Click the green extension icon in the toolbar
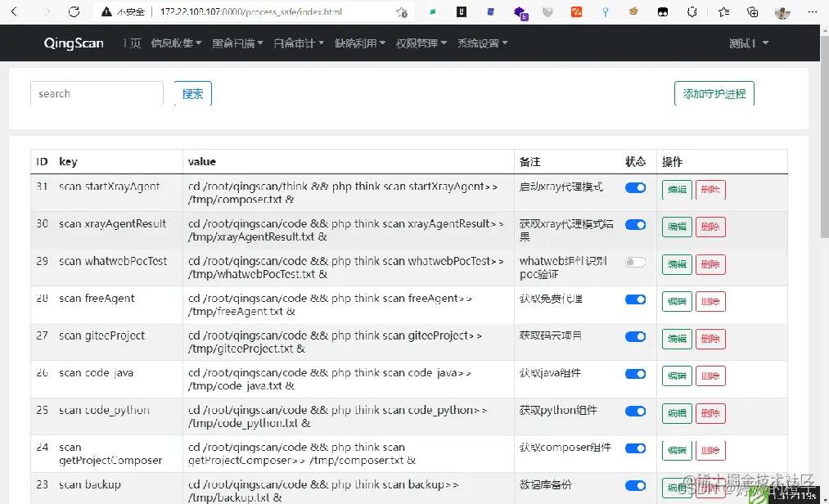This screenshot has width=829, height=504. tap(431, 13)
